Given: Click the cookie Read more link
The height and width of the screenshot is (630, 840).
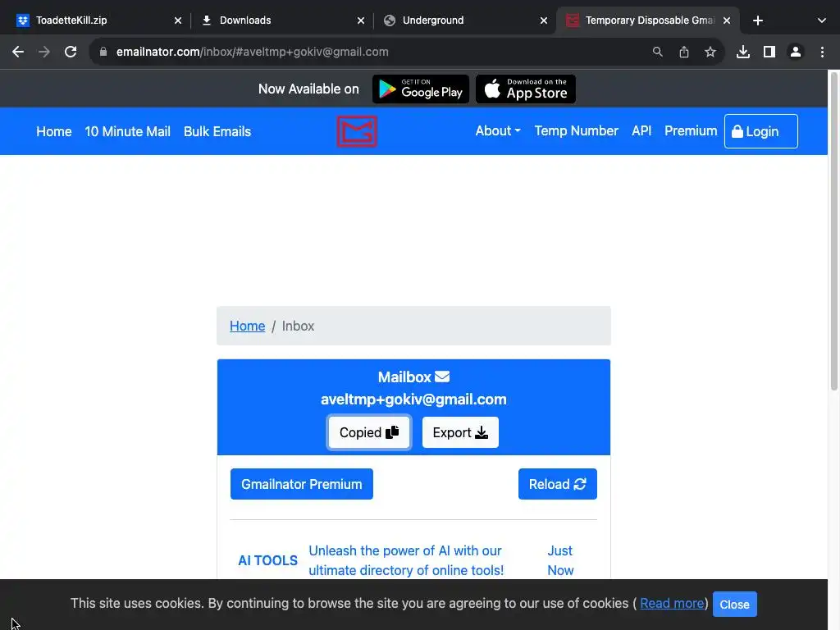Looking at the screenshot, I should pos(672,603).
